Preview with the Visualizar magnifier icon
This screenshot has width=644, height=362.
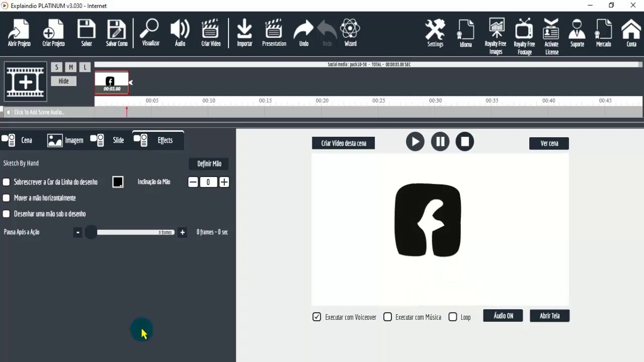point(150,33)
